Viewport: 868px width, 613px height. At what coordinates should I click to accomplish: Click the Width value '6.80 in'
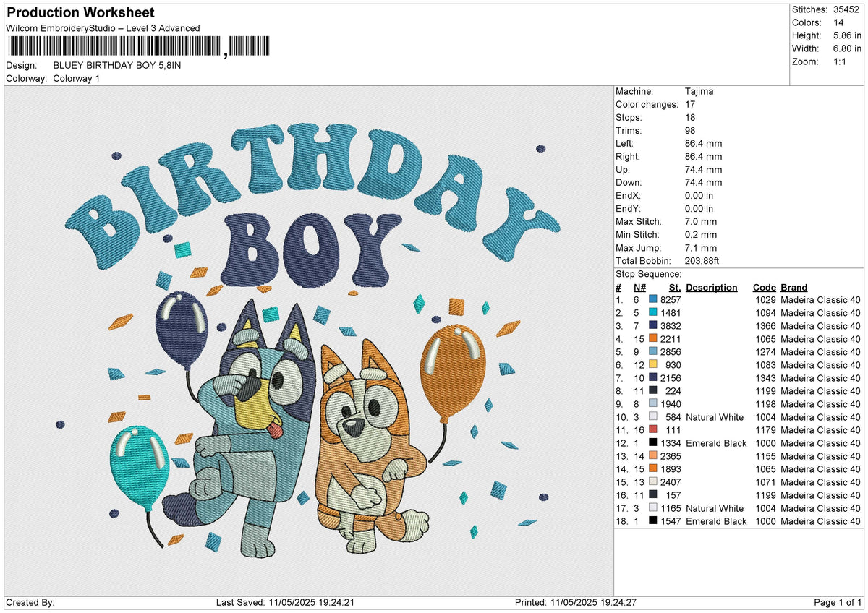pos(848,48)
